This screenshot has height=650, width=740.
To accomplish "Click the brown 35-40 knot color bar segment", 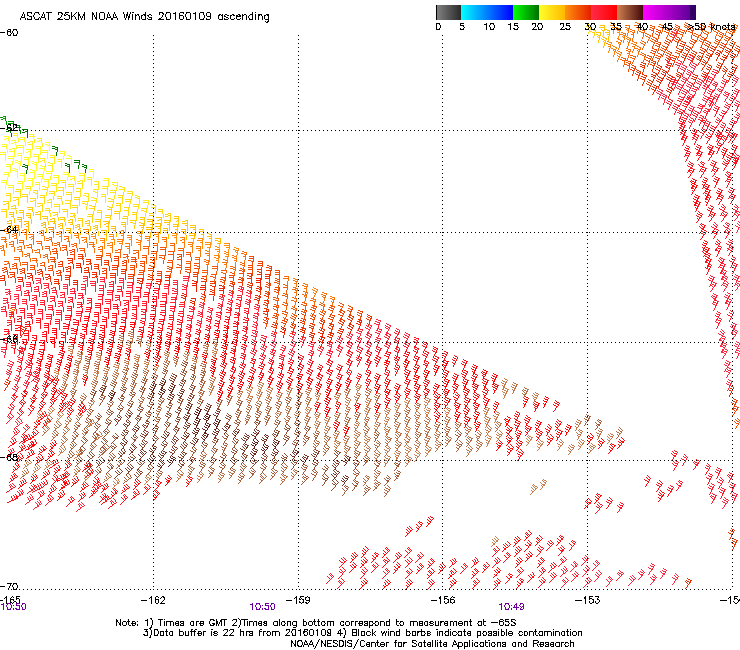I will (630, 12).
